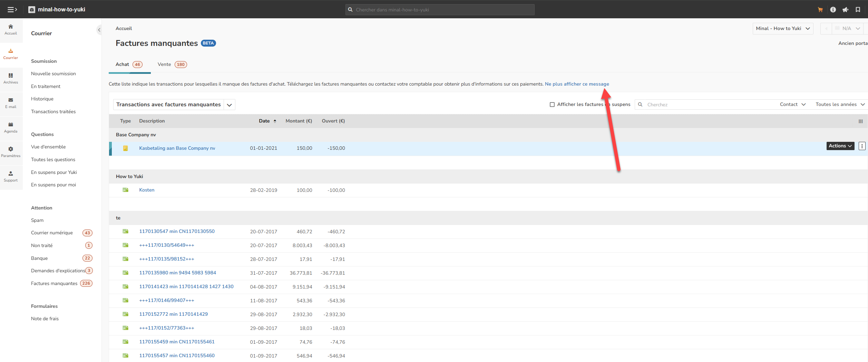The image size is (868, 362).
Task: Switch to the Achat tab
Action: coord(129,65)
